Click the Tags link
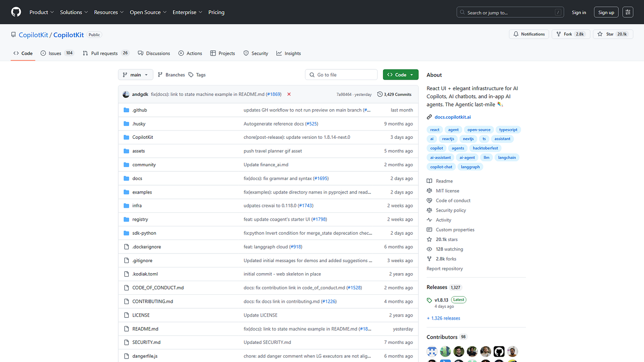The height and width of the screenshot is (362, 644). tap(197, 75)
